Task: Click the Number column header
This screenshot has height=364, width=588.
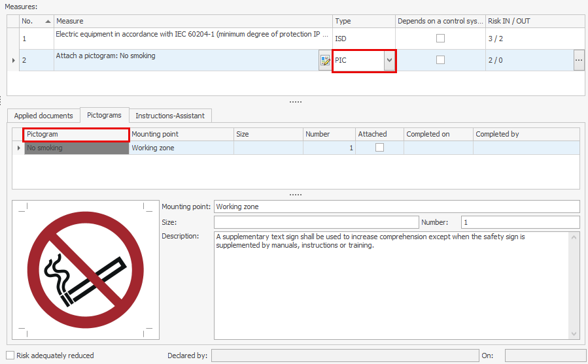Action: pyautogui.click(x=329, y=134)
